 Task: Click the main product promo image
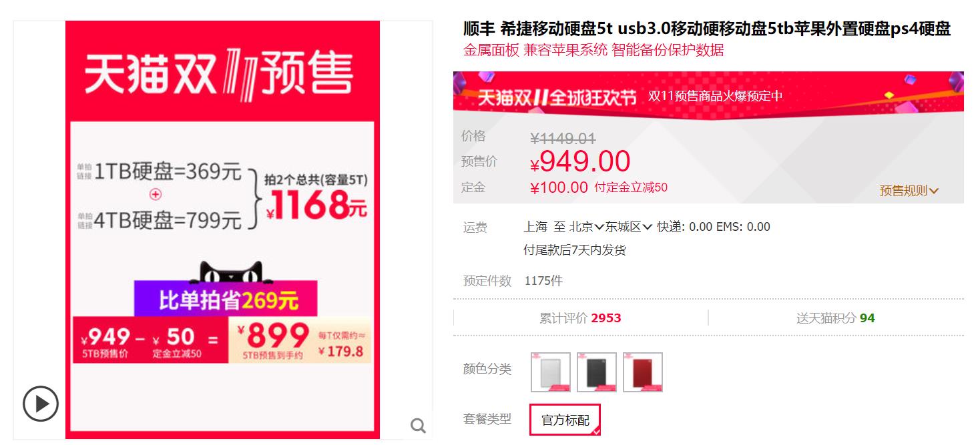click(222, 230)
